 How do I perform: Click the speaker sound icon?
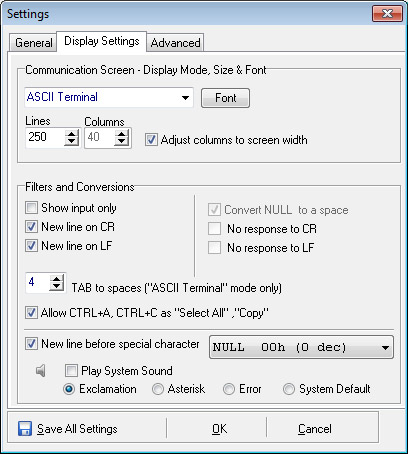(41, 370)
